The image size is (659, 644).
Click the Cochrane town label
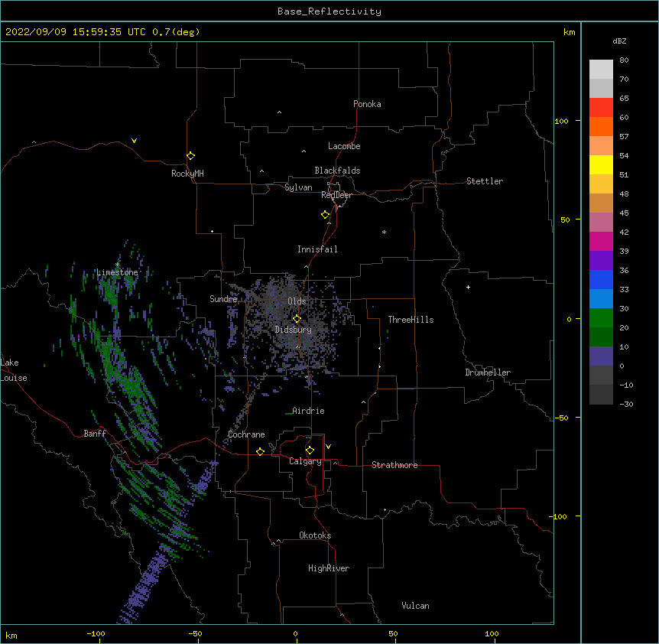(246, 434)
